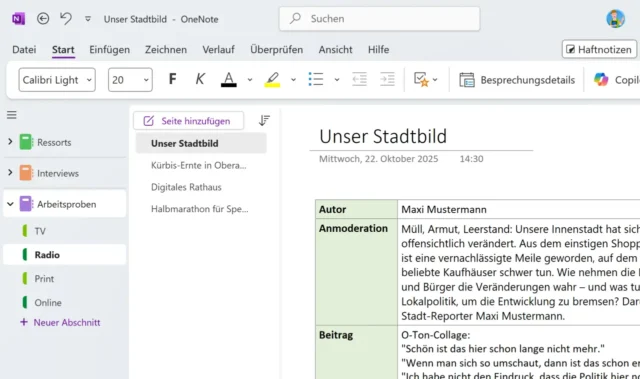640x379 pixels.
Task: Click the Autor table cell
Action: [x=356, y=209]
